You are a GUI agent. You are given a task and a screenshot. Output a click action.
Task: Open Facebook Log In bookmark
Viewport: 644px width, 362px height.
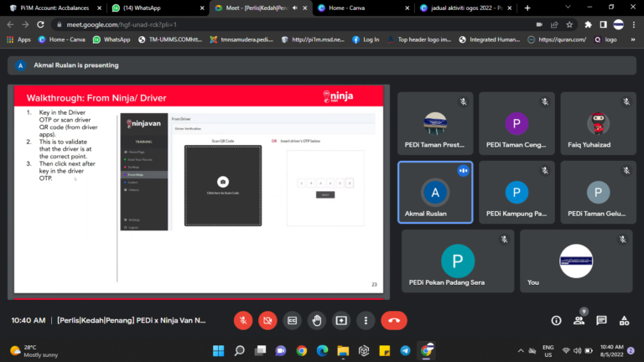[x=366, y=39]
